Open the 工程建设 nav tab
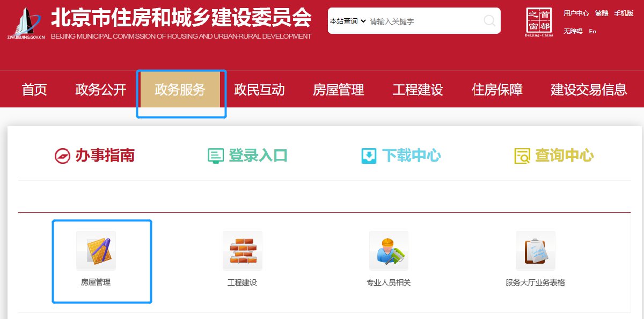This screenshot has height=319, width=644. point(418,90)
